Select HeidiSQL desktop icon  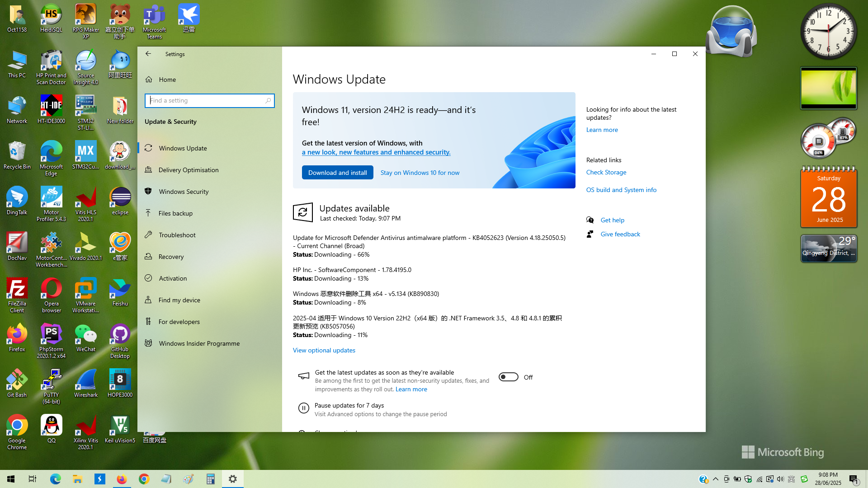pyautogui.click(x=51, y=19)
